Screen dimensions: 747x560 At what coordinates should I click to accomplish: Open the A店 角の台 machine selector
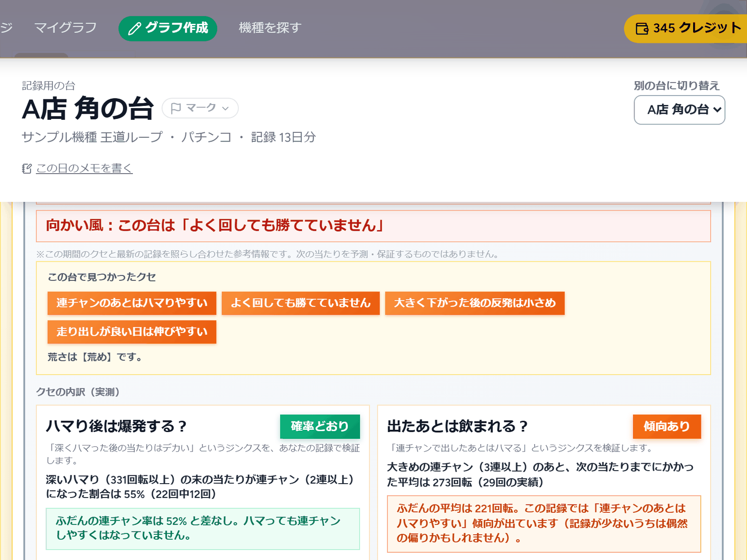pos(679,110)
